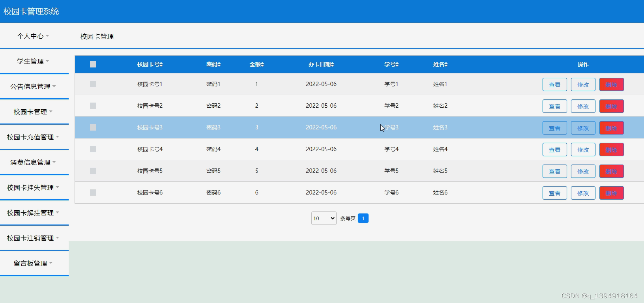Check the box for 校园卡号3 row

pos(93,127)
